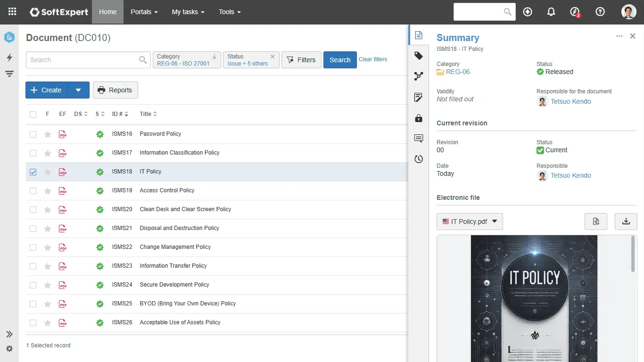Click the lightning bolt icon in left sidebar
Image resolution: width=644 pixels, height=362 pixels.
point(9,58)
